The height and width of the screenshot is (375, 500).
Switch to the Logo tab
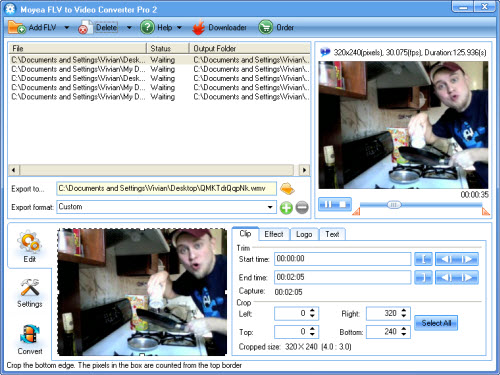(x=304, y=234)
